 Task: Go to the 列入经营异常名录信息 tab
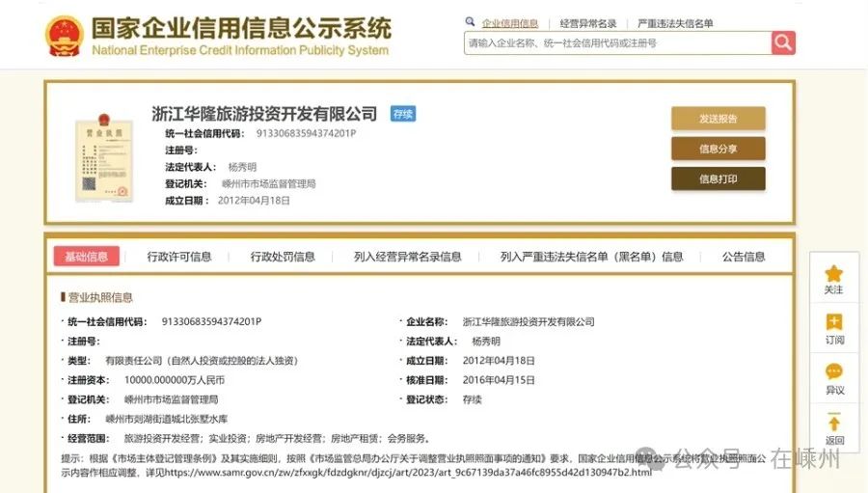click(x=407, y=257)
